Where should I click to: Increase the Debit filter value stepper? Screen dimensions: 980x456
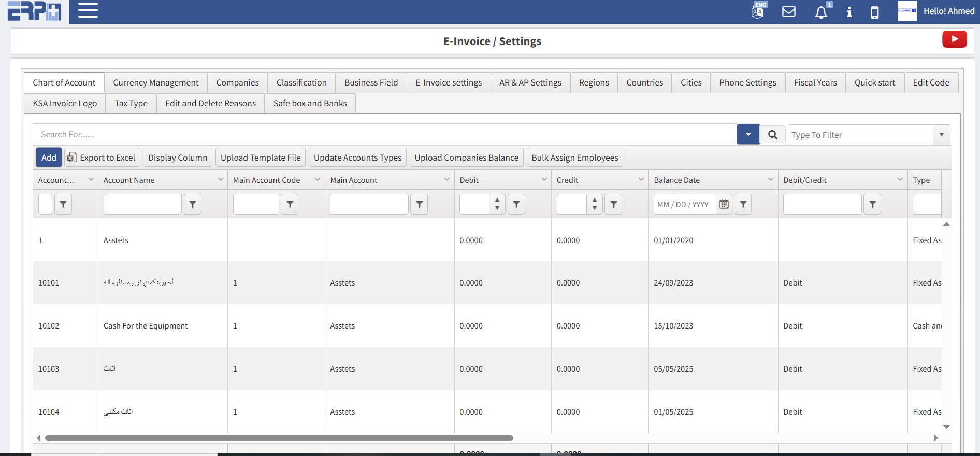pos(497,201)
